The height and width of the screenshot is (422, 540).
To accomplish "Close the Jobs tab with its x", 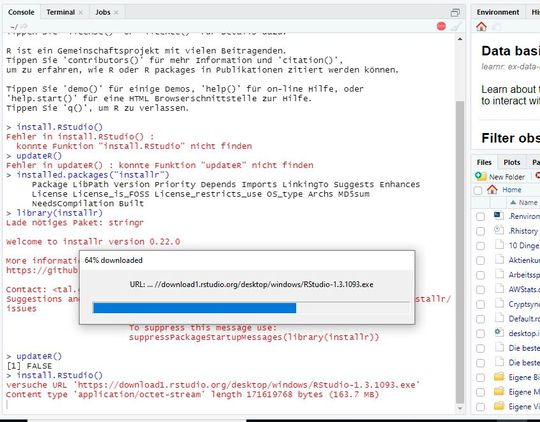I will click(116, 12).
